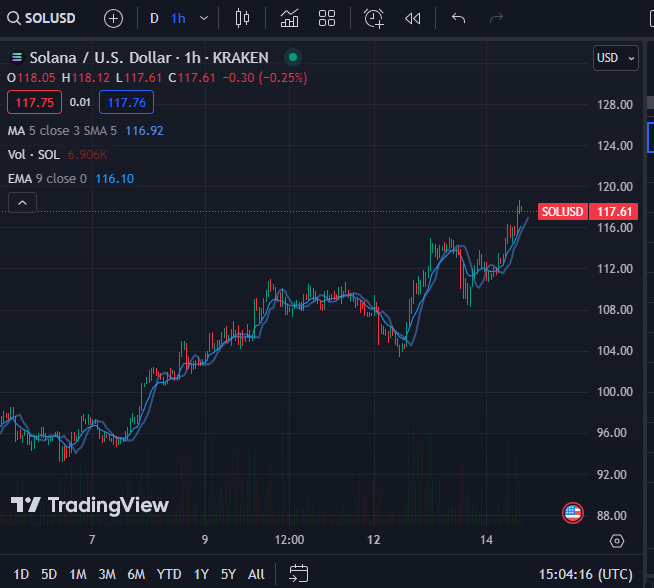Expand the interval dropdown arrow
The image size is (654, 588).
click(x=204, y=18)
